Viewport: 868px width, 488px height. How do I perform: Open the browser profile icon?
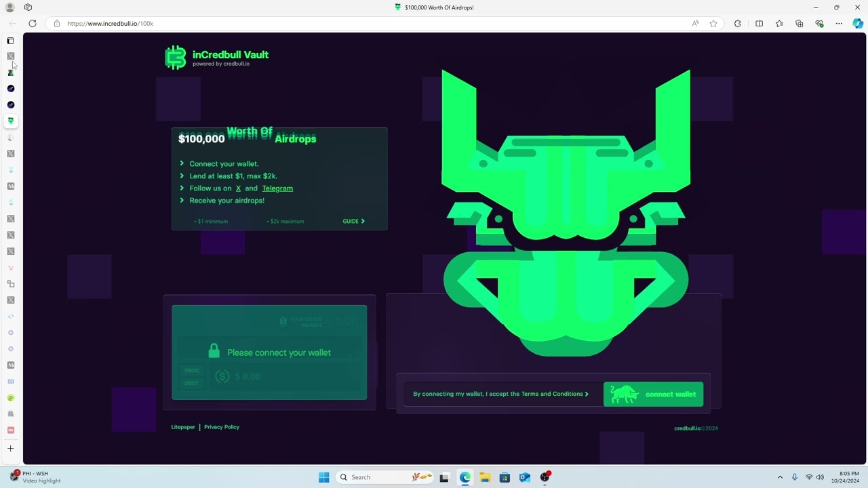coord(9,7)
